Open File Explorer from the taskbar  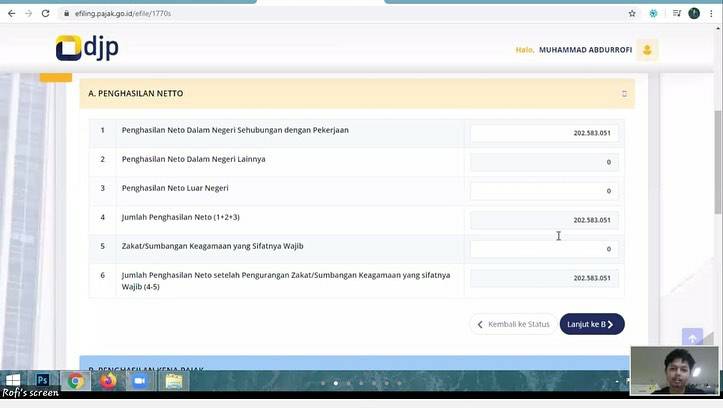coord(173,381)
